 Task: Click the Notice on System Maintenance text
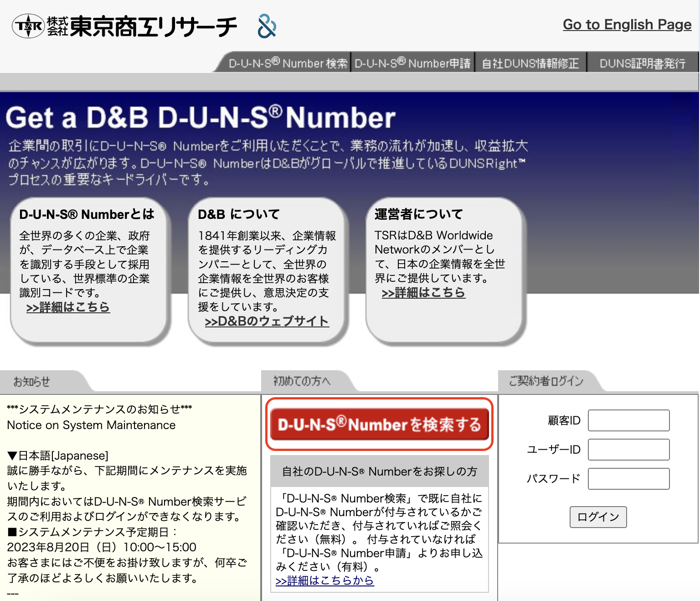pyautogui.click(x=91, y=425)
